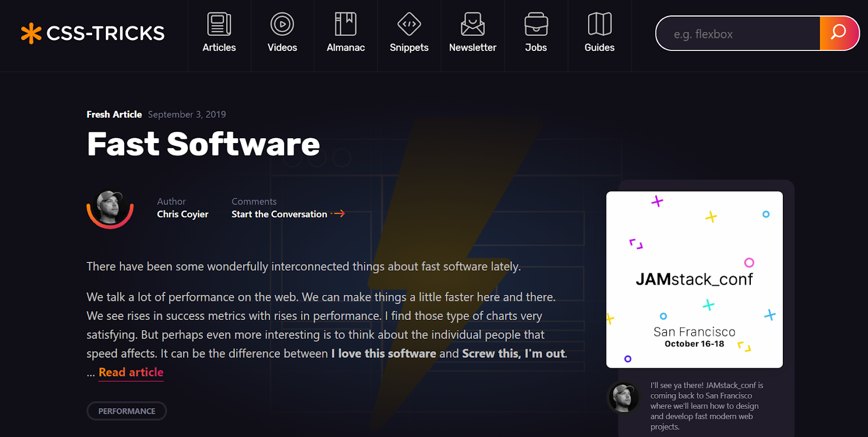This screenshot has width=868, height=437.
Task: Open the Articles newspaper icon
Action: click(219, 24)
